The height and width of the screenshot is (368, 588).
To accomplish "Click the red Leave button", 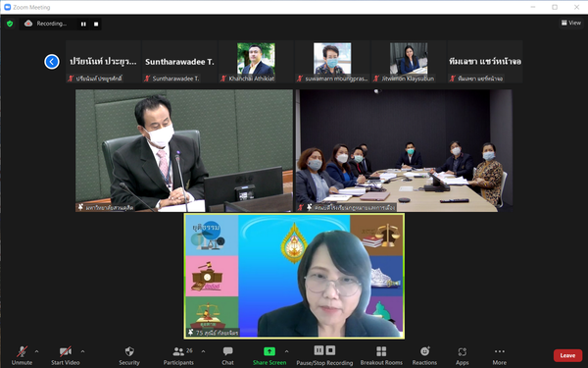I will pyautogui.click(x=567, y=355).
